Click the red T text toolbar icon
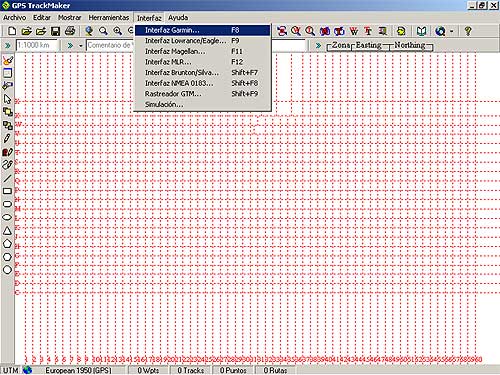This screenshot has width=500, height=375. (x=368, y=31)
